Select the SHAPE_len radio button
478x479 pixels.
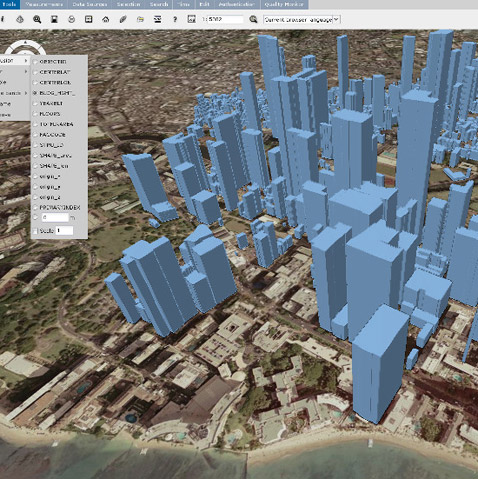(x=35, y=166)
